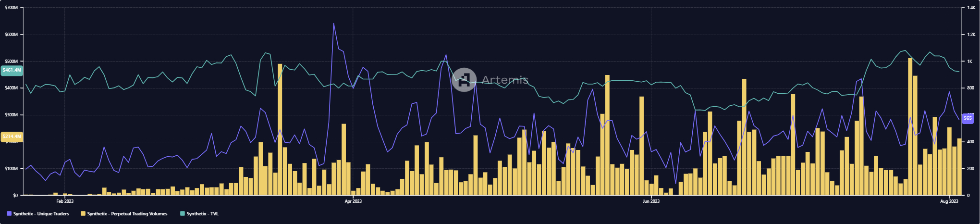The image size is (980, 224).
Task: Click the yellow $214.4M volume value tag
Action: [x=12, y=137]
